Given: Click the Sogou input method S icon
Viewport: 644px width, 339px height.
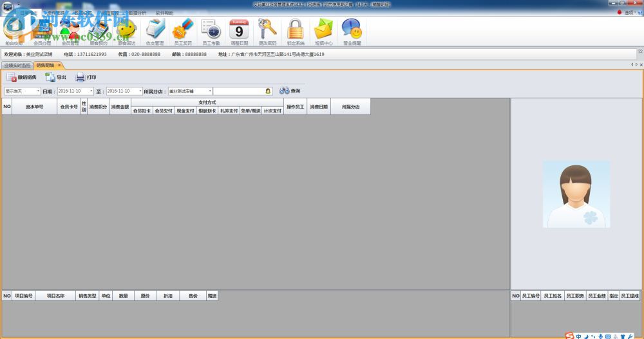Looking at the screenshot, I should [569, 336].
